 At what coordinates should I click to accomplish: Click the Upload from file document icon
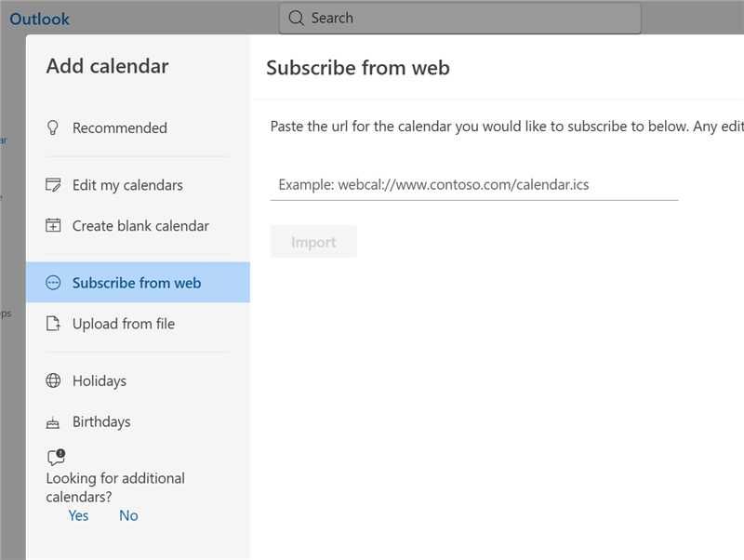tap(53, 324)
